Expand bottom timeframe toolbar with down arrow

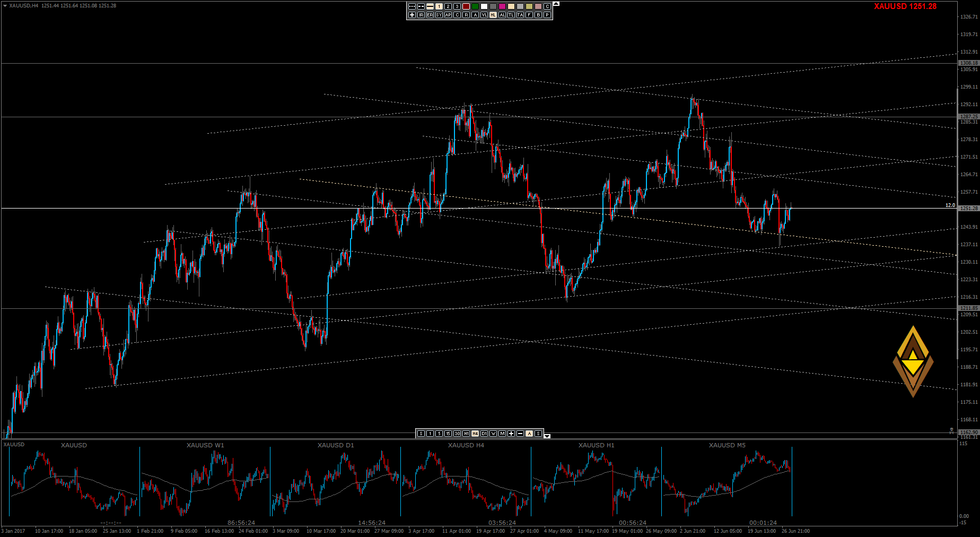click(x=547, y=436)
